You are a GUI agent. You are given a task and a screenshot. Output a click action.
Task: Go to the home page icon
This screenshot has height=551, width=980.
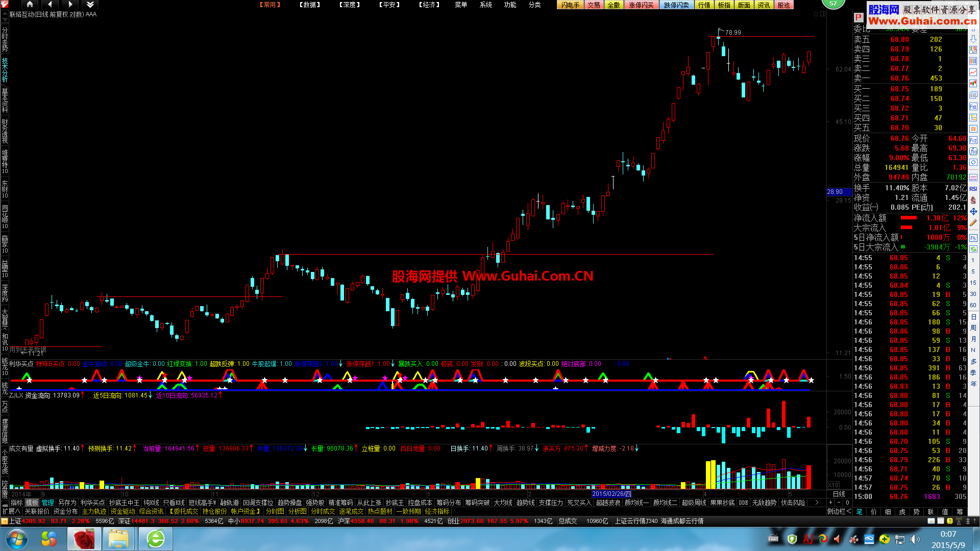(30, 5)
